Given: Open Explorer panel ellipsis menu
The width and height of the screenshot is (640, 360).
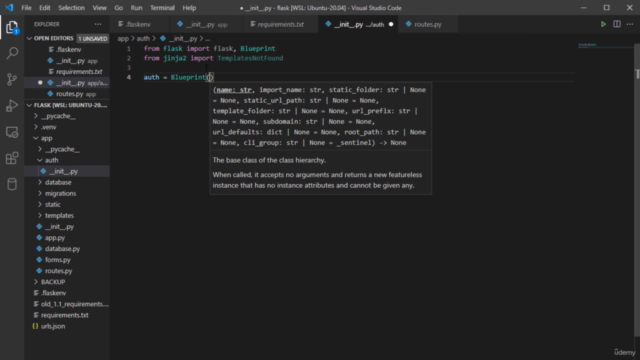Looking at the screenshot, I should click(98, 24).
